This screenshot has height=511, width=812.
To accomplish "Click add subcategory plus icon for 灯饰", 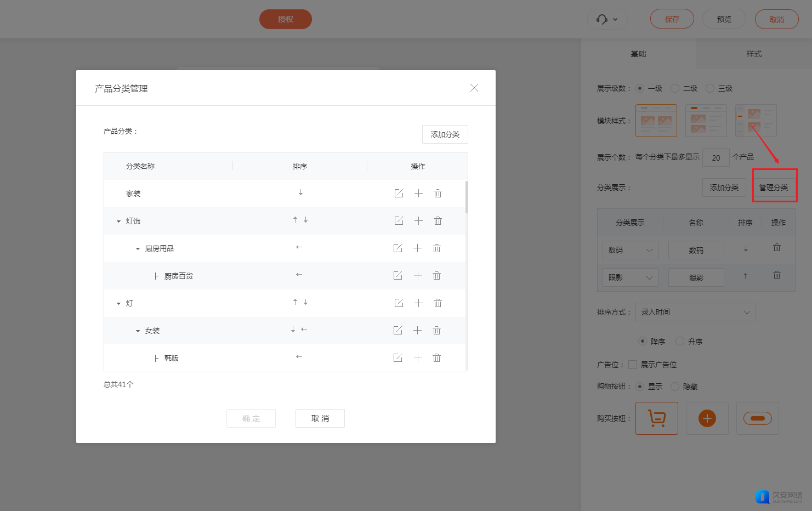I will [418, 221].
